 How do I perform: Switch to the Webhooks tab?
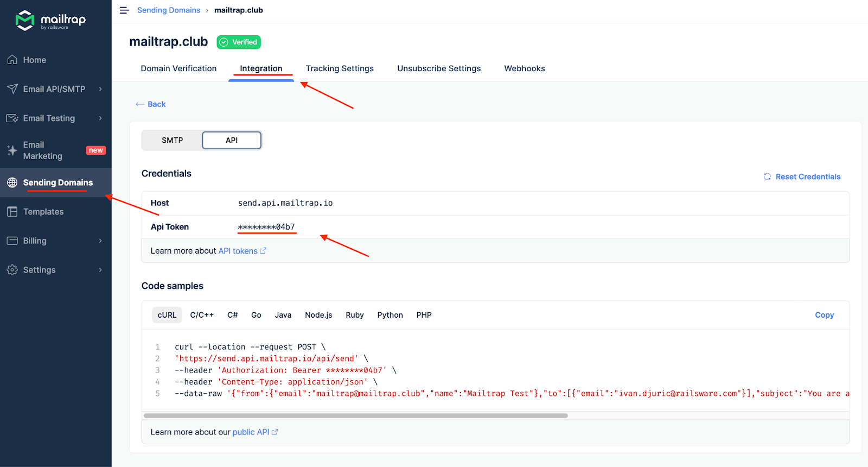tap(524, 68)
